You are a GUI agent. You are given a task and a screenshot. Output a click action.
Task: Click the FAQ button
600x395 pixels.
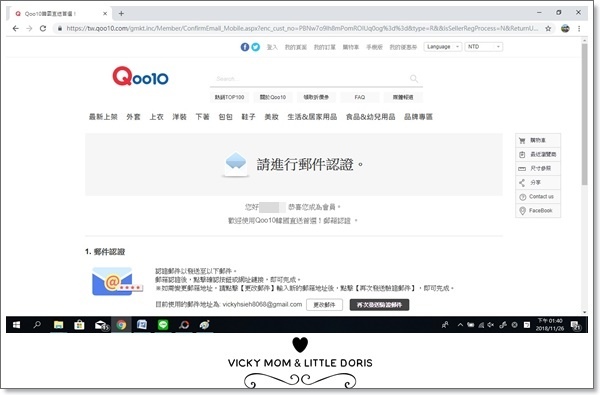(360, 97)
